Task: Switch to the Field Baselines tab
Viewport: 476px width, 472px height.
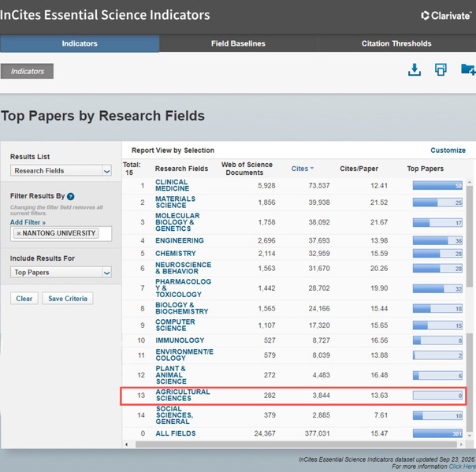Action: click(238, 43)
